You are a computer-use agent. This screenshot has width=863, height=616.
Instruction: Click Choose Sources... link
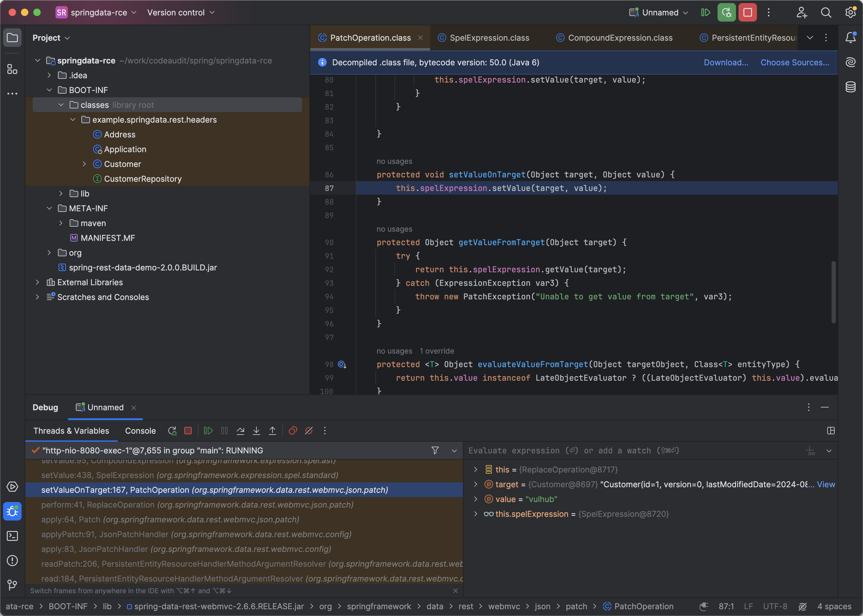[x=795, y=63]
